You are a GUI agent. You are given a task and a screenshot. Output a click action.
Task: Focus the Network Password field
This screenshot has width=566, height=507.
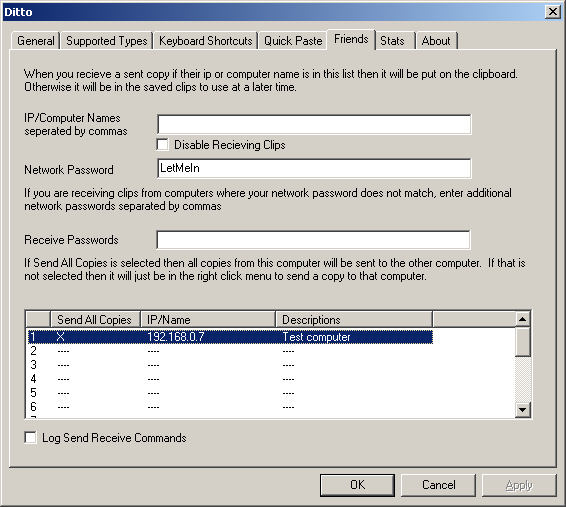pos(314,168)
